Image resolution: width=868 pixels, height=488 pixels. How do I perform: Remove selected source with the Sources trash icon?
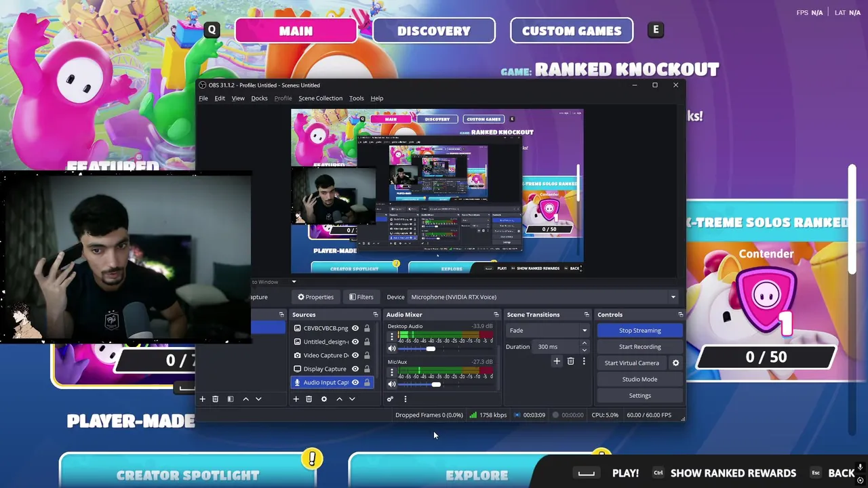(309, 399)
